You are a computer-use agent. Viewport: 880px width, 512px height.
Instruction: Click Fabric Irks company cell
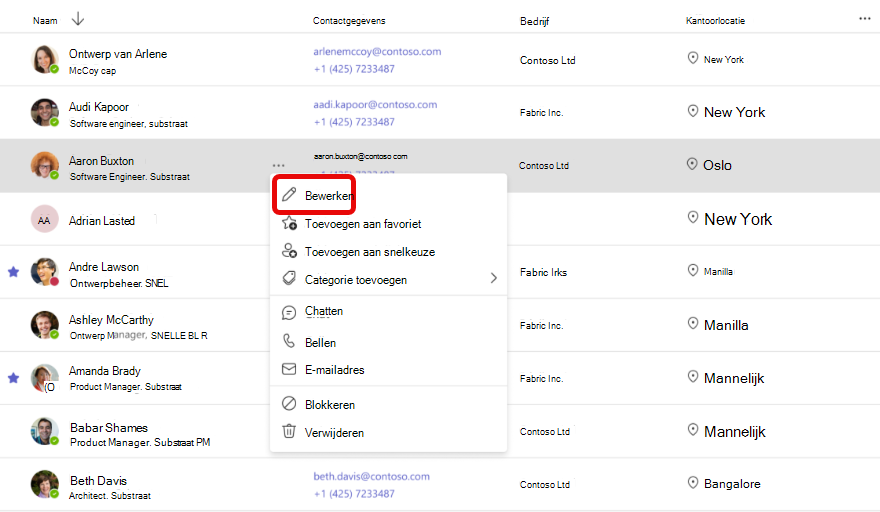point(543,272)
